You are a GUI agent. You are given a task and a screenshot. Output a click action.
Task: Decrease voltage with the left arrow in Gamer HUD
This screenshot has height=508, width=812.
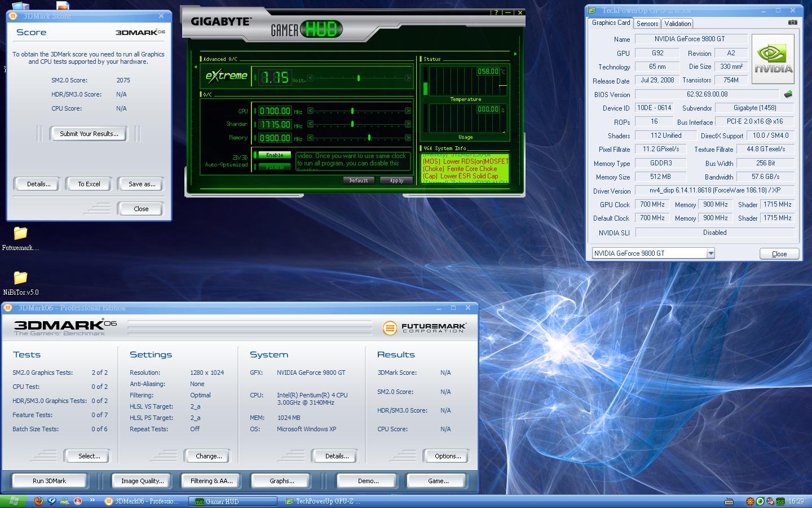(x=310, y=78)
